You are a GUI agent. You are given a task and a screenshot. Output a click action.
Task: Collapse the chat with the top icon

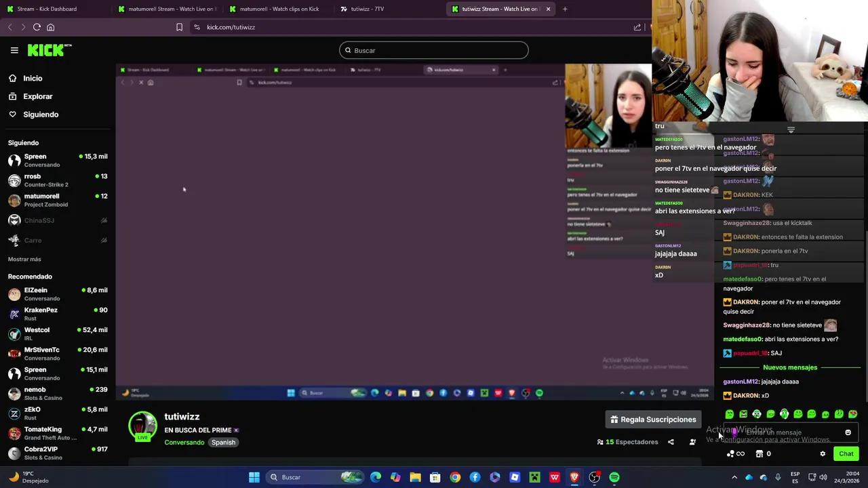[791, 129]
